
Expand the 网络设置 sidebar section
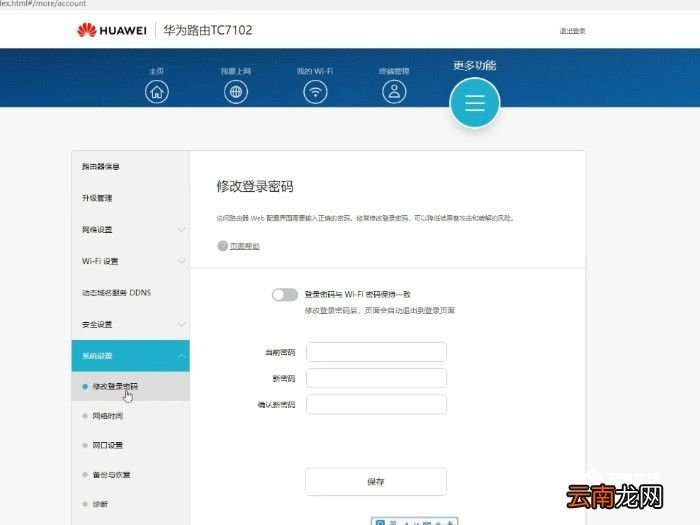click(x=130, y=229)
